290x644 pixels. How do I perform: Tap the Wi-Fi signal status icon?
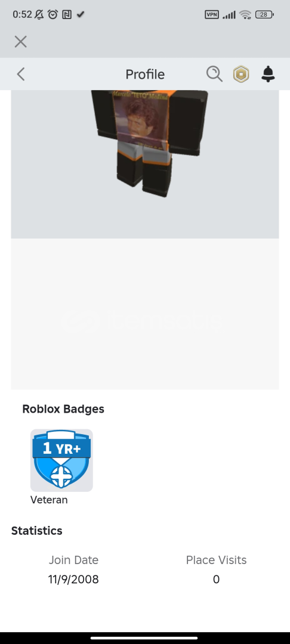click(246, 15)
